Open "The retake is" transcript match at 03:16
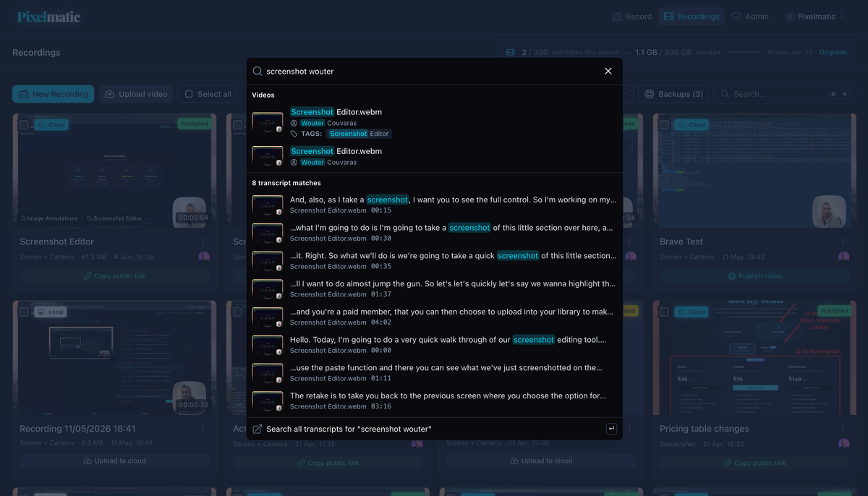The image size is (868, 496). click(434, 401)
